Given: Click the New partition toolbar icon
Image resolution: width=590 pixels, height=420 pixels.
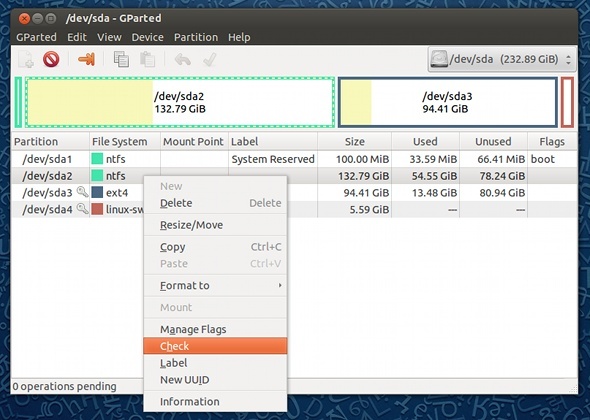Looking at the screenshot, I should tap(26, 59).
